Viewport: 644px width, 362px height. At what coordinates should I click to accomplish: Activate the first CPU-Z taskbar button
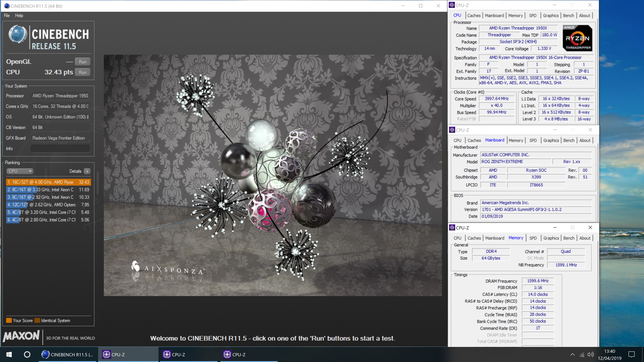tap(128, 354)
